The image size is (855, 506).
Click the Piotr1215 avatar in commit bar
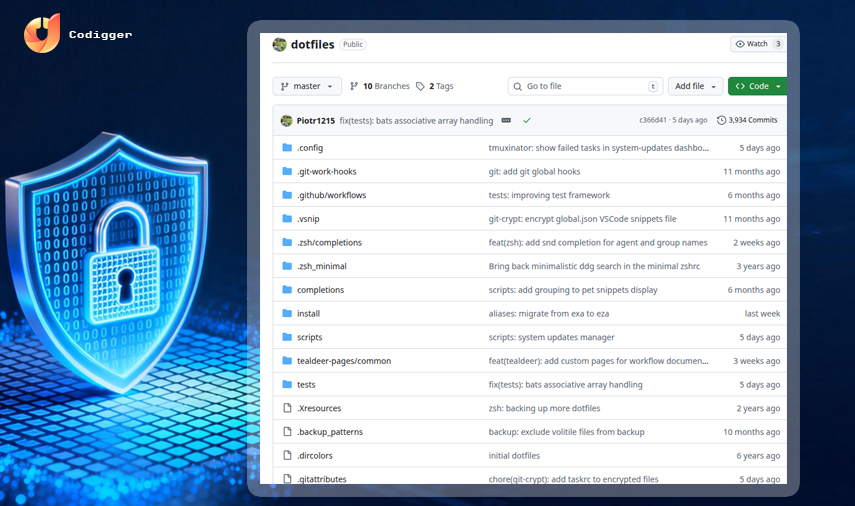[286, 121]
